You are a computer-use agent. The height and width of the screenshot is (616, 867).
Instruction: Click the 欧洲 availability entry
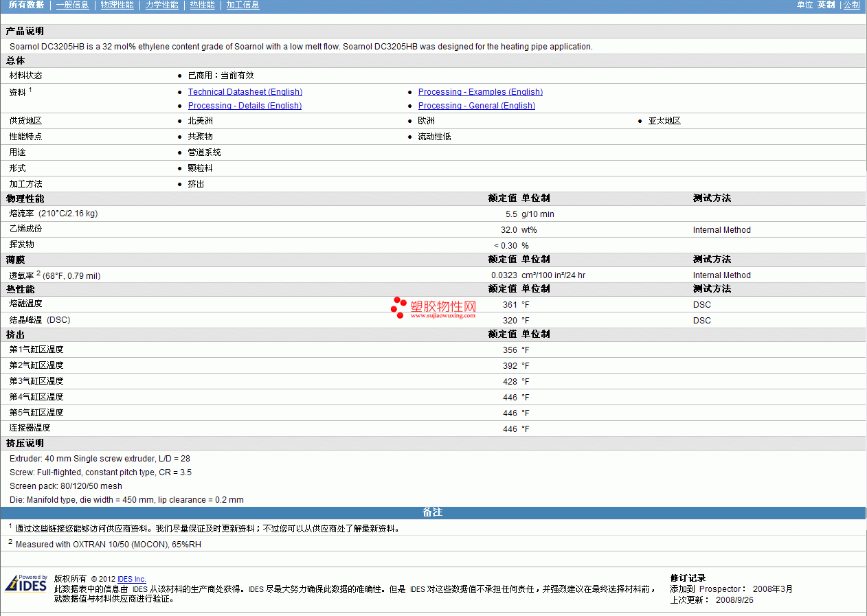pyautogui.click(x=427, y=121)
